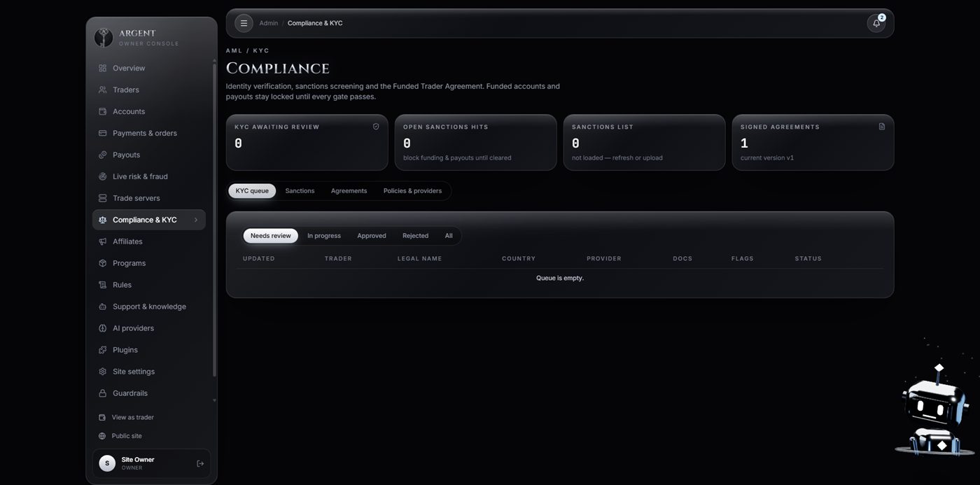The height and width of the screenshot is (485, 980).
Task: Filter queue by Approved
Action: tap(372, 236)
